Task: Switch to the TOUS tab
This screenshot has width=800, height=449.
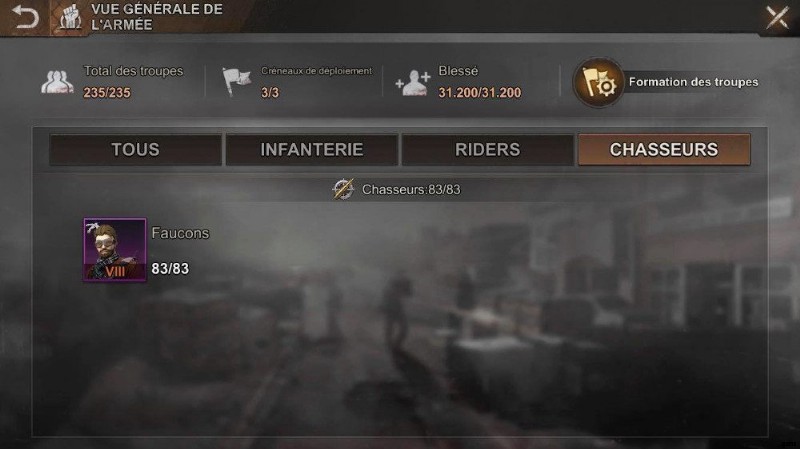Action: pos(136,149)
